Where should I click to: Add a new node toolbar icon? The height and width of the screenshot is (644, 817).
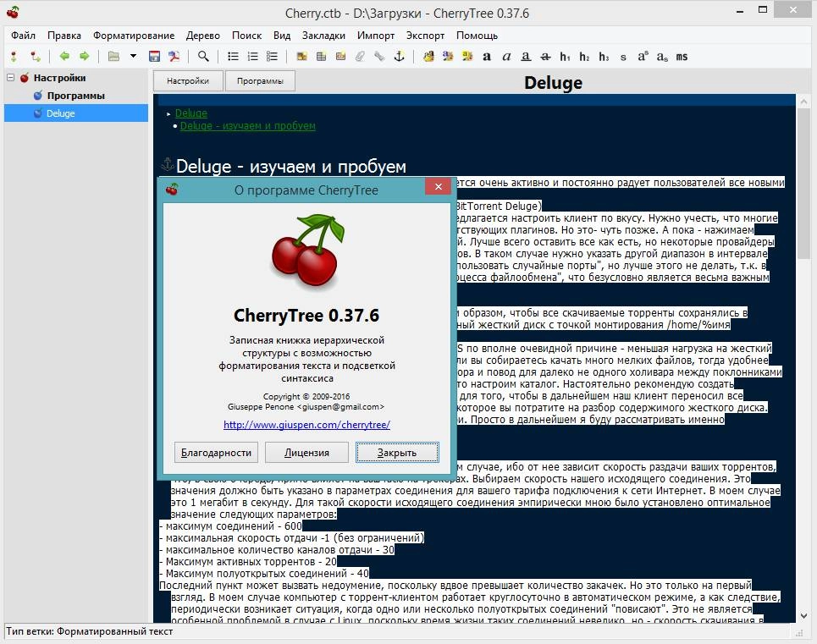[x=14, y=56]
